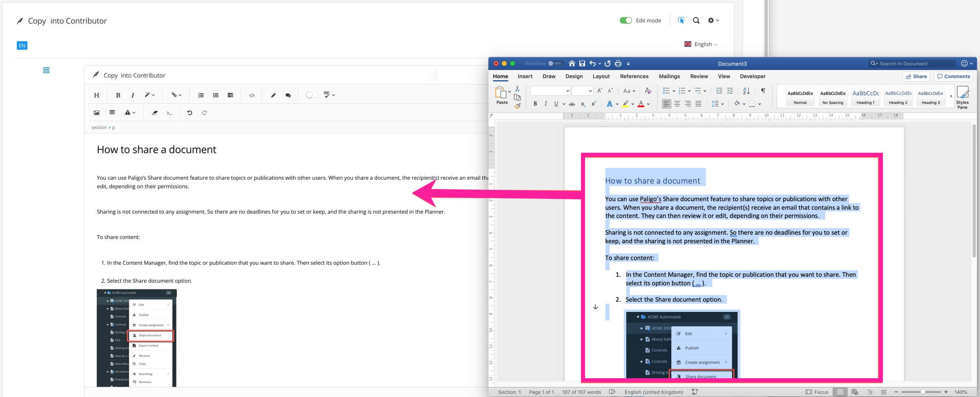Expand the Word styles gallery arrow

pyautogui.click(x=951, y=96)
